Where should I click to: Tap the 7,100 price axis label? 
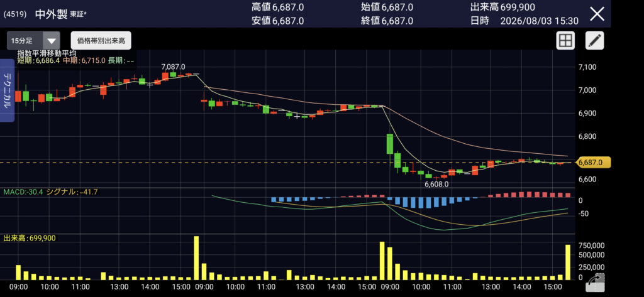(x=587, y=67)
